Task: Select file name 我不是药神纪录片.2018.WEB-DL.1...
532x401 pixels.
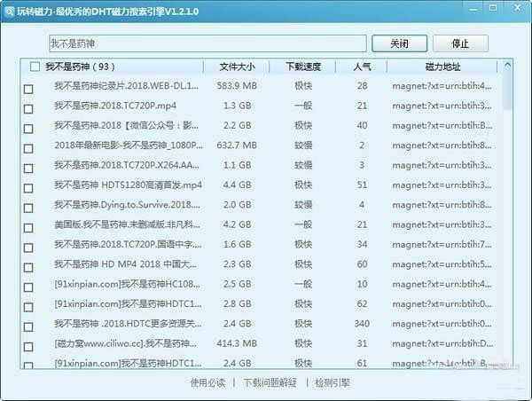Action: [126, 85]
